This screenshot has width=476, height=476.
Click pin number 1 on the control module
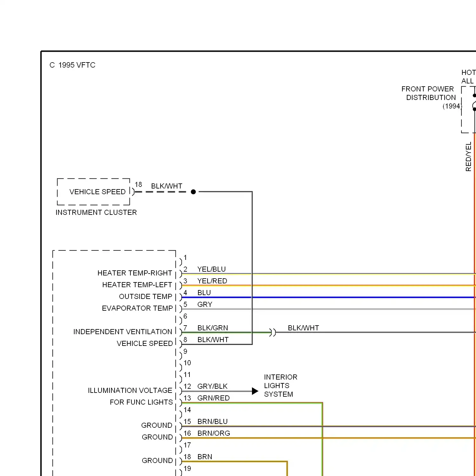click(x=185, y=257)
